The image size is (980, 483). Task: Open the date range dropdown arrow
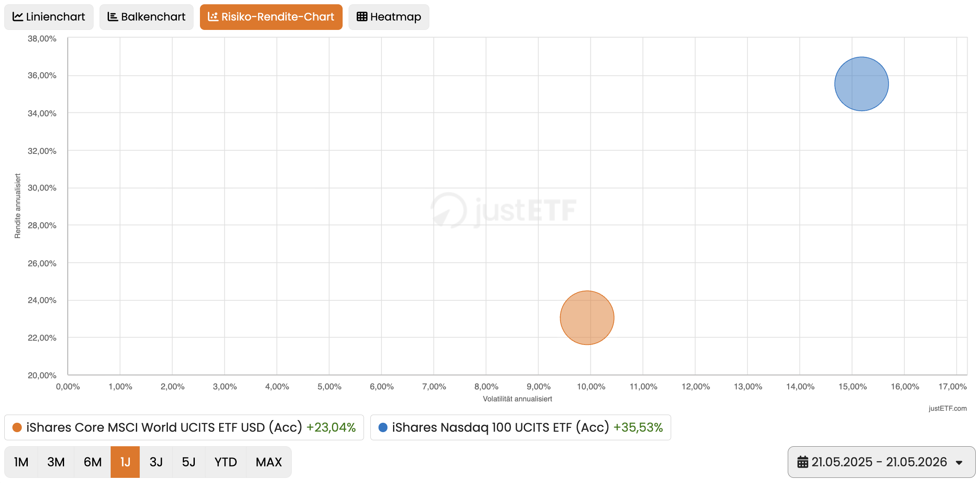coord(959,462)
